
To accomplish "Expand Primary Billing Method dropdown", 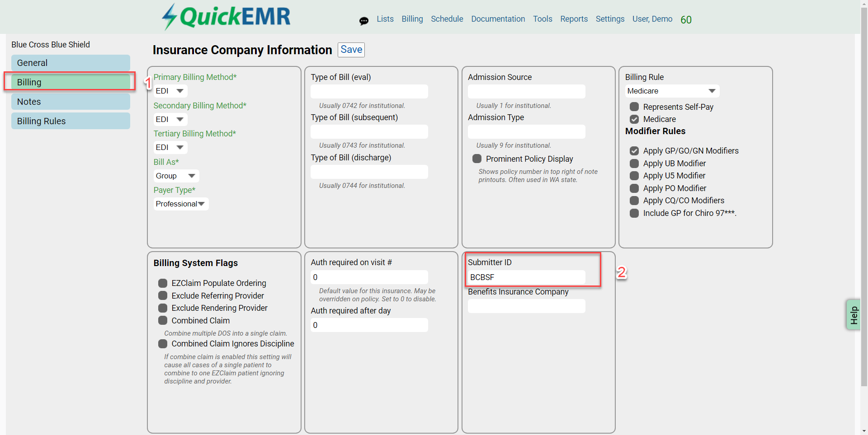I will 170,91.
